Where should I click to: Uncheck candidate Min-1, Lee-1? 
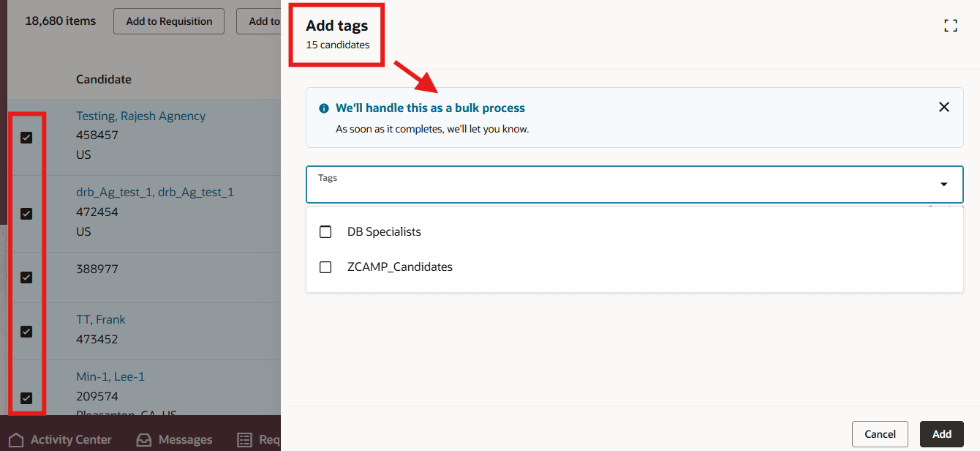(26, 398)
